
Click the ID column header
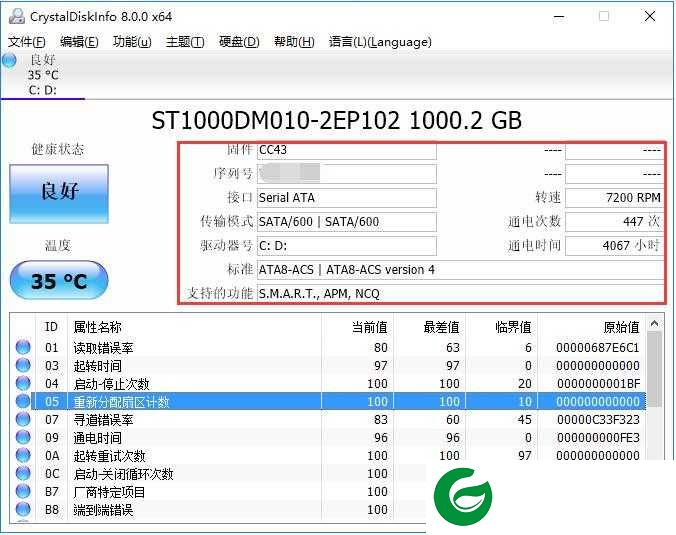(51, 327)
